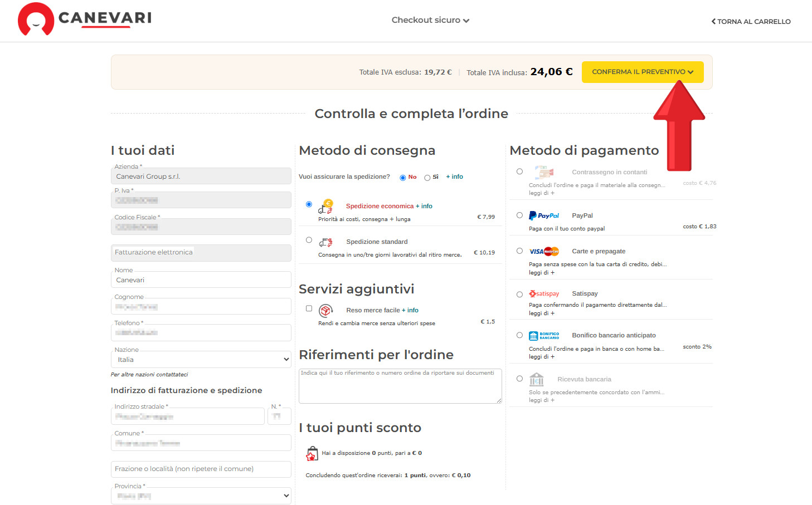
Task: Click Conferma il preventivo button
Action: (643, 72)
